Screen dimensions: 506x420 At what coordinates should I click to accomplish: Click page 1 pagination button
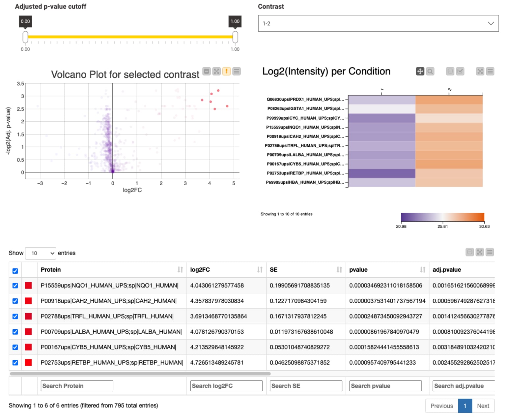(x=465, y=406)
